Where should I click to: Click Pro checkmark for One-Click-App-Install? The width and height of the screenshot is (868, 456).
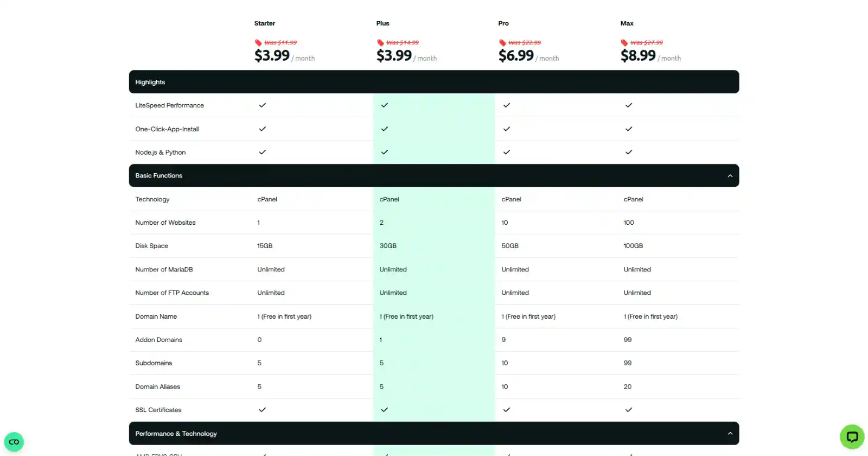pos(507,129)
